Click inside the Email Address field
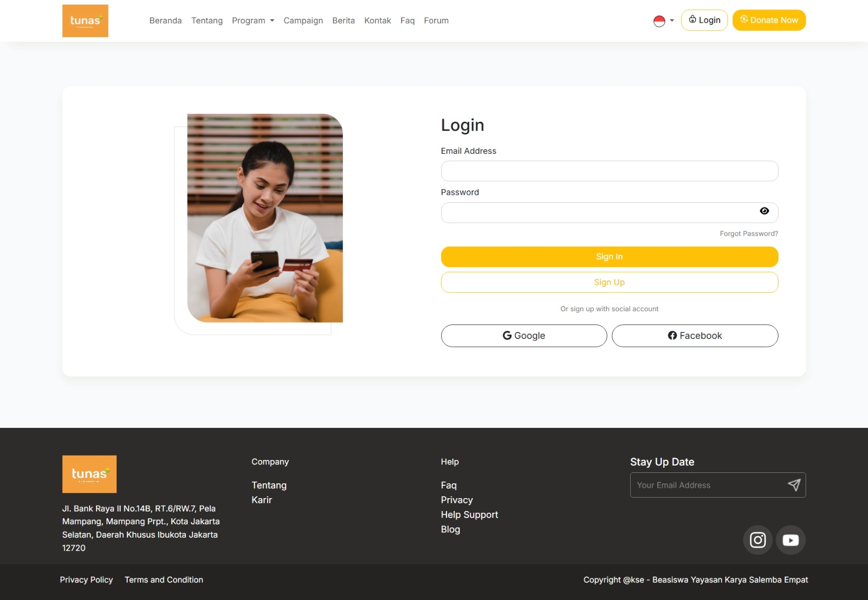This screenshot has height=600, width=868. tap(609, 171)
